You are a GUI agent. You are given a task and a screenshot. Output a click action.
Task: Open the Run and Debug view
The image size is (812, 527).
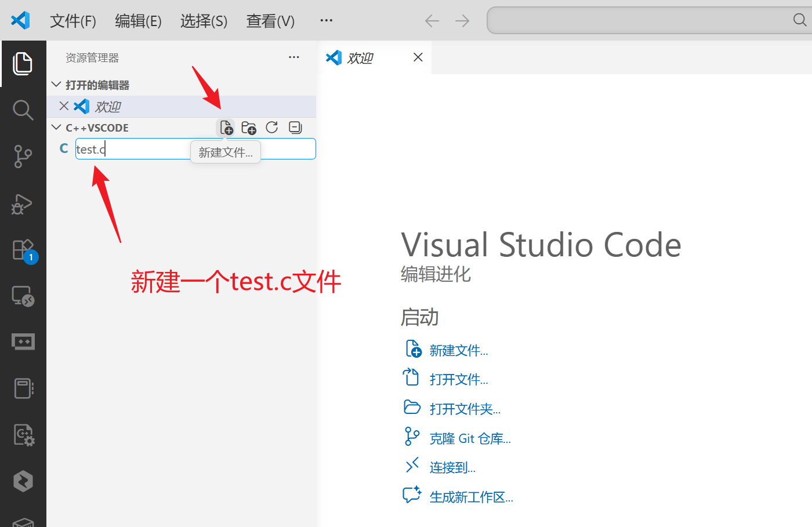22,203
